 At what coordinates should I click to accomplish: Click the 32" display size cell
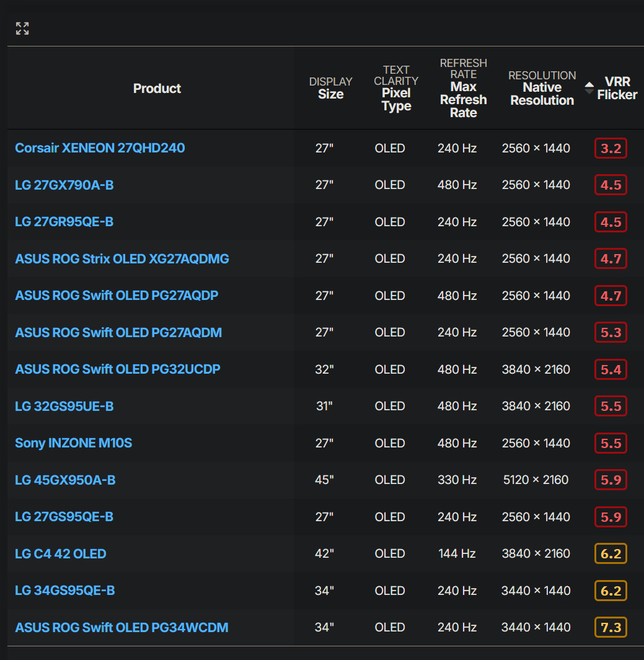325,369
